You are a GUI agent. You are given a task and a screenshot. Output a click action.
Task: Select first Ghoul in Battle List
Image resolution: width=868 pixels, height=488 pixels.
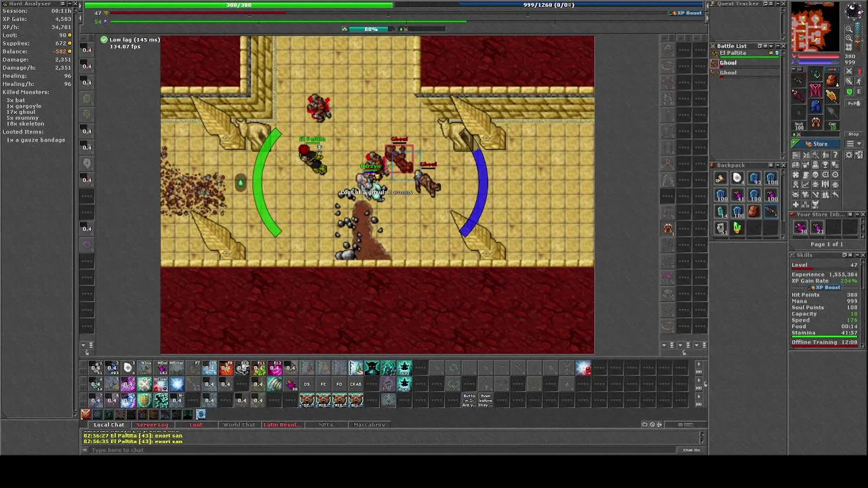(x=745, y=63)
